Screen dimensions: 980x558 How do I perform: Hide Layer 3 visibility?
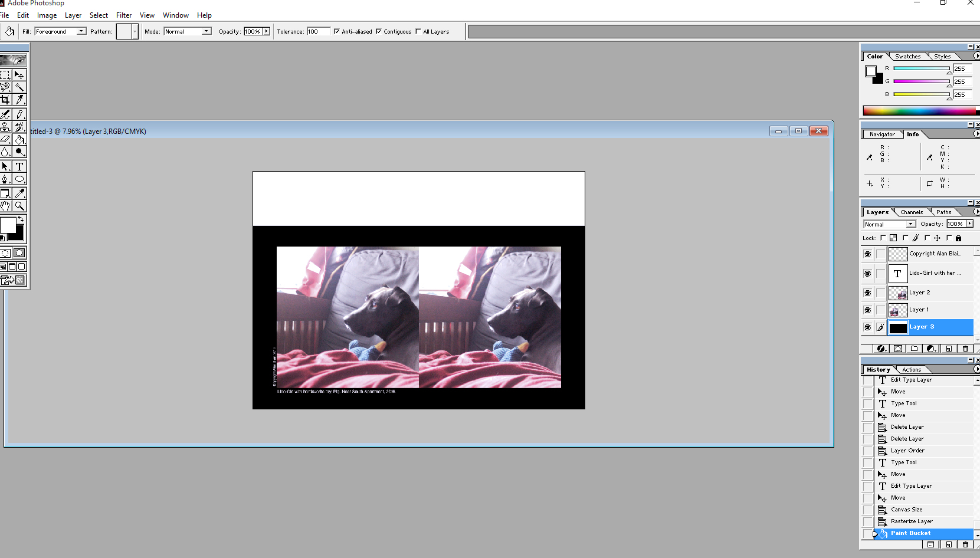pos(867,327)
